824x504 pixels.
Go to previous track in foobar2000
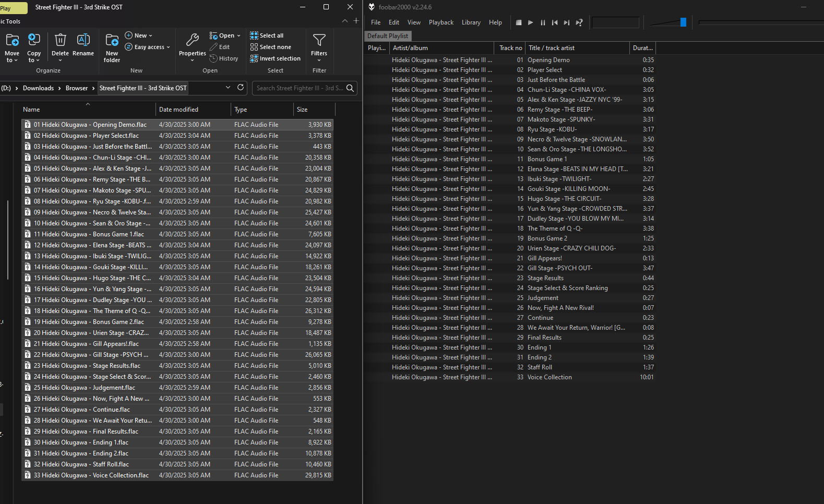[555, 22]
